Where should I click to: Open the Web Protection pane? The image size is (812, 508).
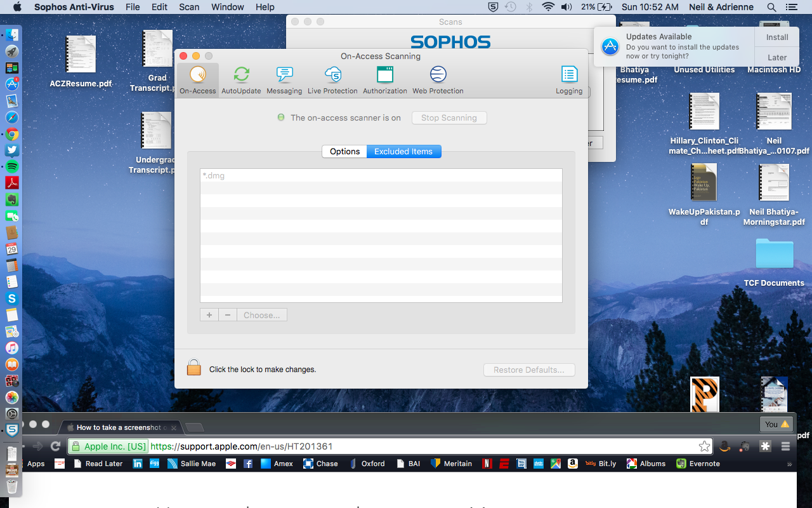coord(438,80)
